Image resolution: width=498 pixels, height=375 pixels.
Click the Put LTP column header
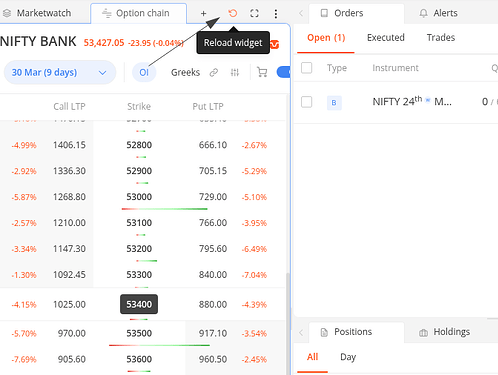[x=208, y=106]
